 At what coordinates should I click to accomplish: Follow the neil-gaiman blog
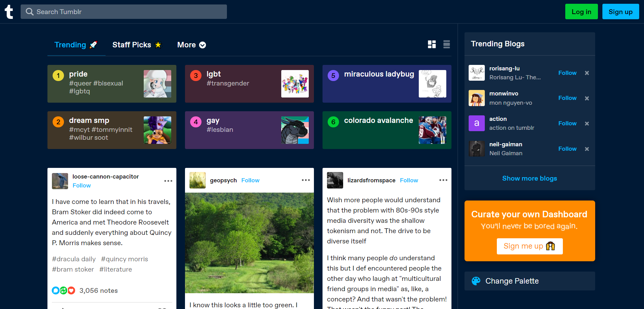(x=567, y=149)
